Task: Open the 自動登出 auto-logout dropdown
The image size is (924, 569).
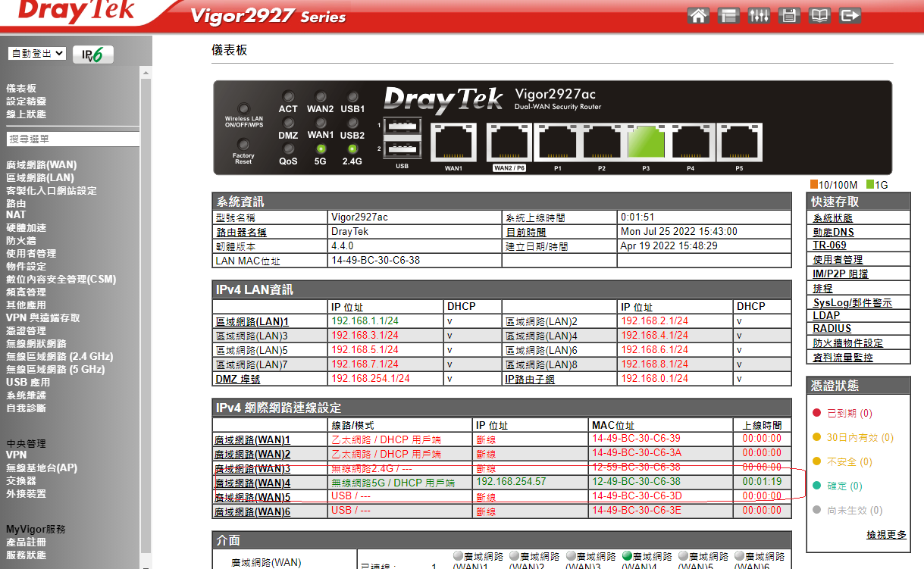Action: (x=37, y=54)
